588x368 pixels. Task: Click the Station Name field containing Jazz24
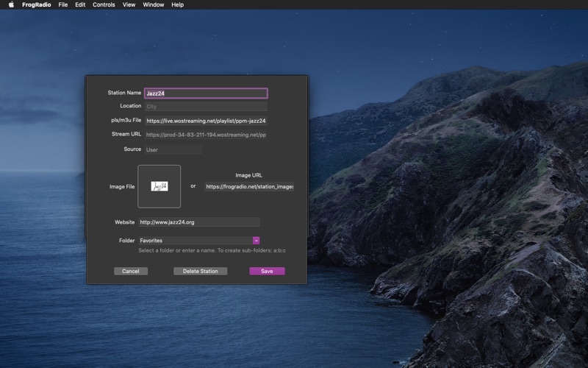[206, 93]
